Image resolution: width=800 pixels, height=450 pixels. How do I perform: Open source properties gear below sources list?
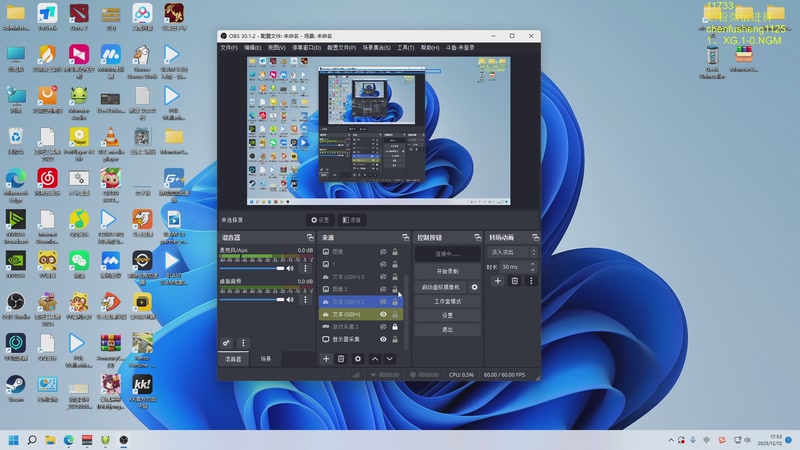point(357,358)
